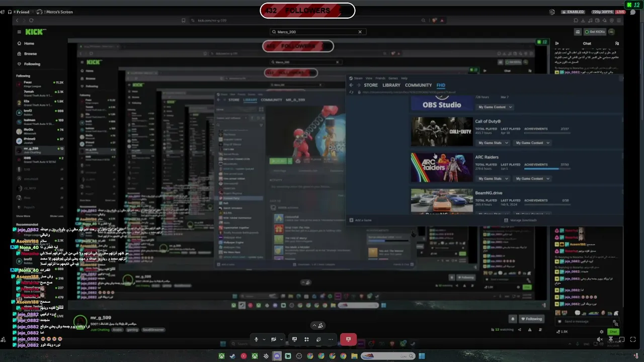Open the soundboard icon
Image resolution: width=644 pixels, height=362 pixels.
tap(318, 339)
